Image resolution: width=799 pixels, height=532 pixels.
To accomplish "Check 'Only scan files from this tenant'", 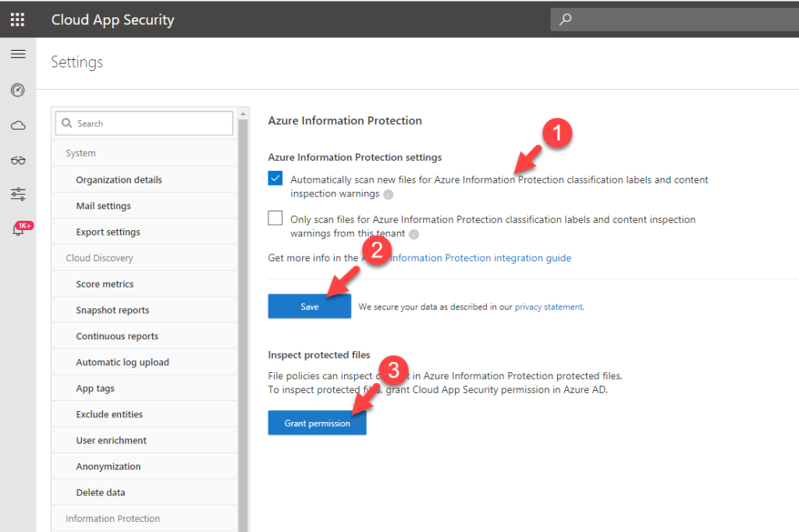I will 275,218.
